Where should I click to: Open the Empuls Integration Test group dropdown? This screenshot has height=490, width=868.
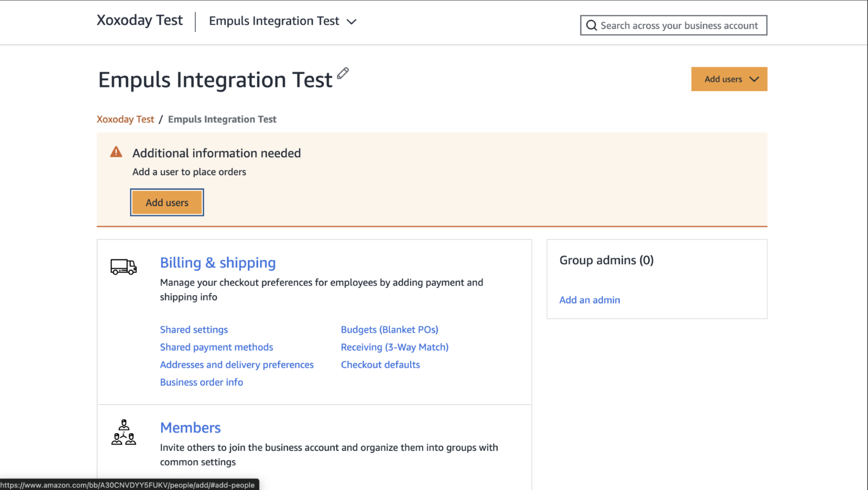coord(283,21)
